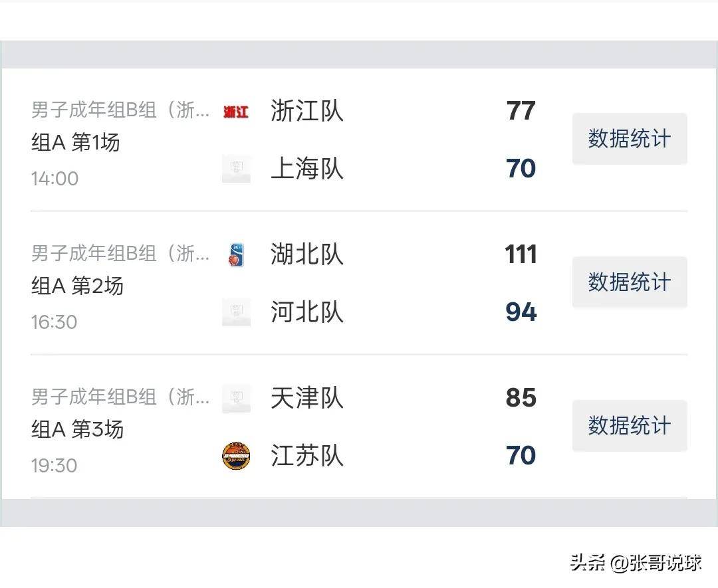This screenshot has height=588, width=718.
Task: Select team name 河北队
Action: [x=307, y=312]
